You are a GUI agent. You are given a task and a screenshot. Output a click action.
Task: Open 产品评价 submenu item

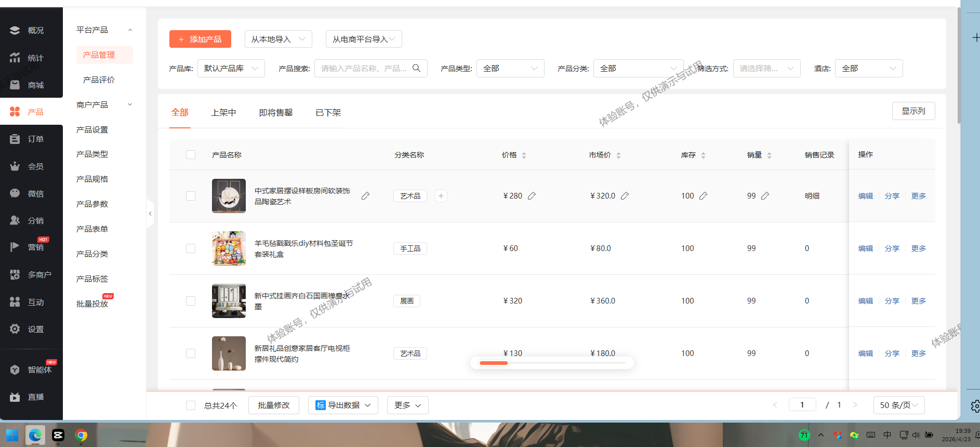click(x=99, y=80)
